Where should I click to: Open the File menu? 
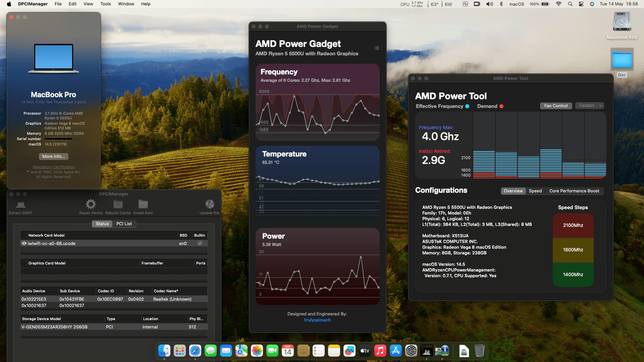pos(58,4)
